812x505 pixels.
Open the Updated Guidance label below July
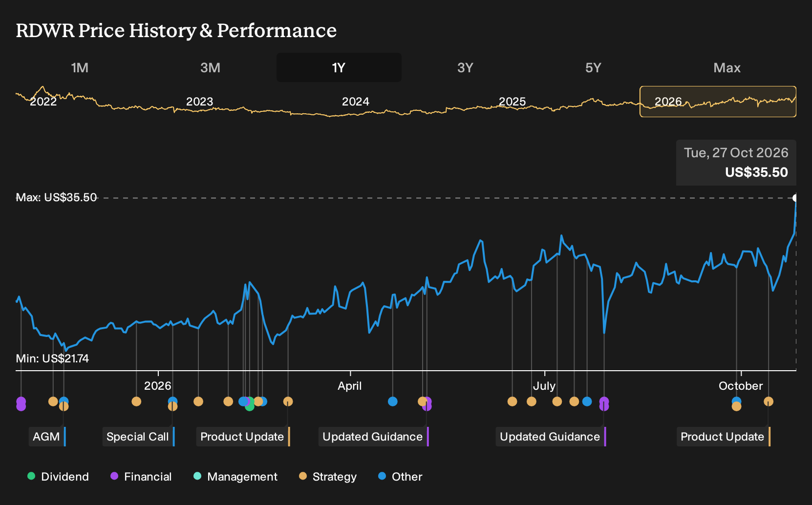(x=550, y=437)
